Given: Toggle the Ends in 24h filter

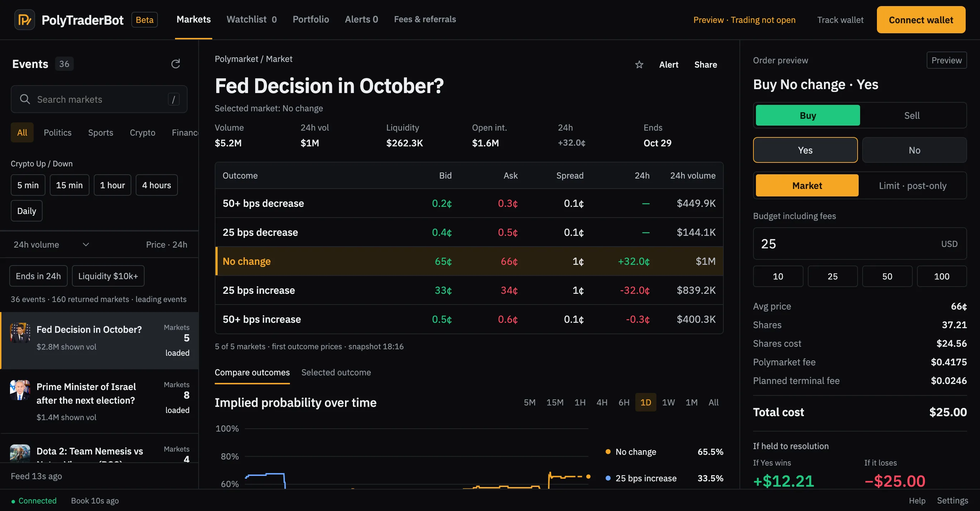Looking at the screenshot, I should point(38,276).
